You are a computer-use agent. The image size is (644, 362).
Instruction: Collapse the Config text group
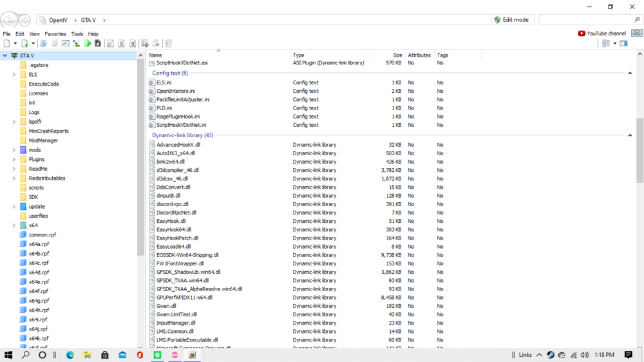[630, 73]
